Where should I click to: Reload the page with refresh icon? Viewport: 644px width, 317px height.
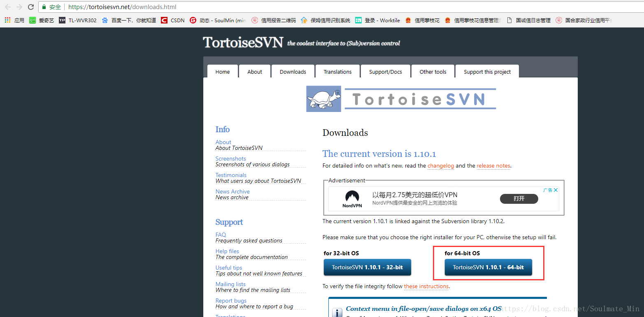tap(31, 7)
